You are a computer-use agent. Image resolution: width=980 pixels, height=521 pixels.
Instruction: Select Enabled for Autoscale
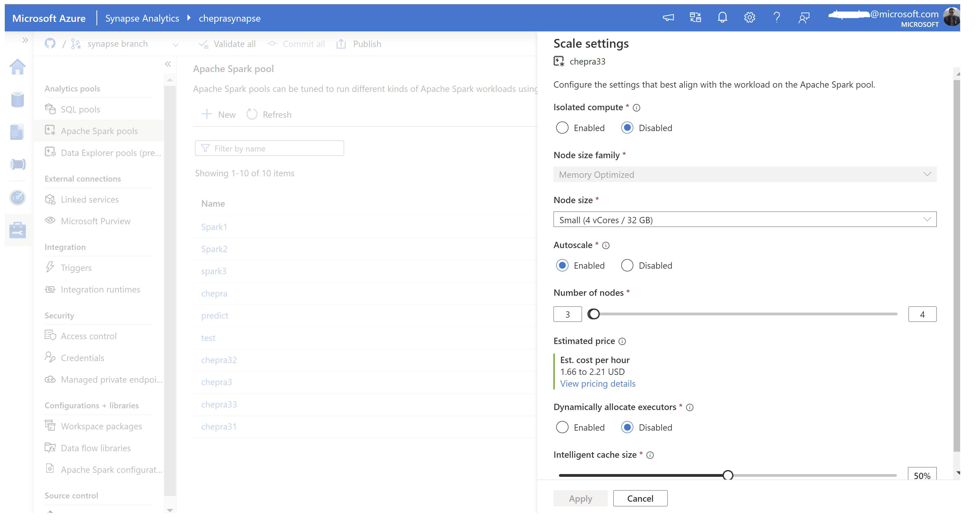point(562,265)
